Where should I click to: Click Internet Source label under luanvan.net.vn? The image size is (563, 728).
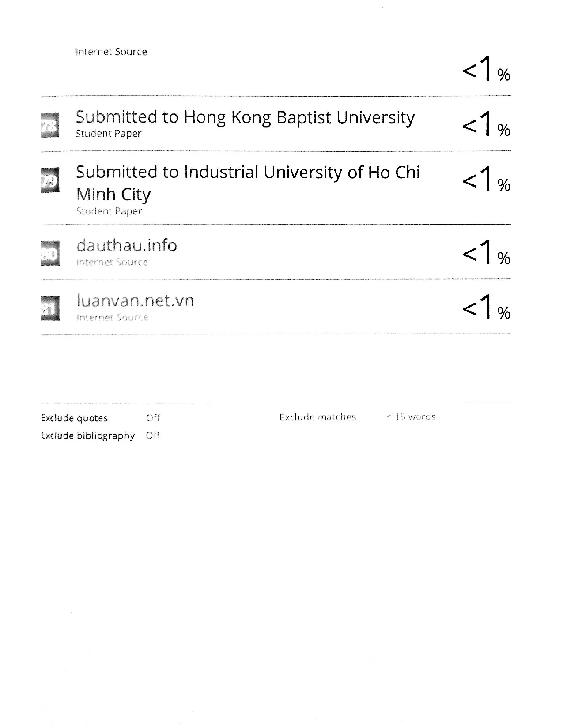[112, 318]
